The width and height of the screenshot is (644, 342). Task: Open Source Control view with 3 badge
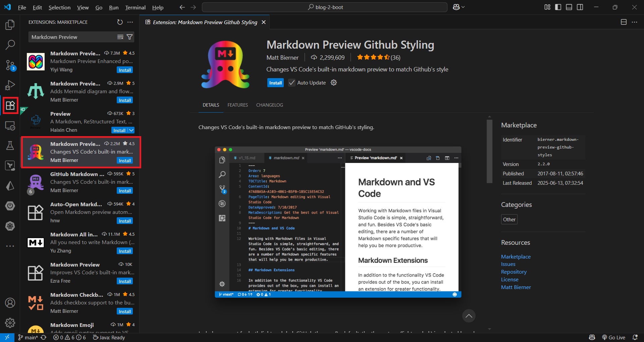coord(10,65)
